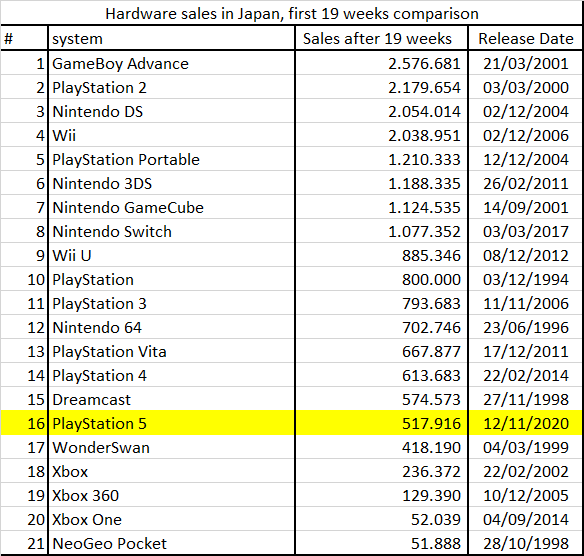Select the 'Wii U' cell
584x556 pixels.
[72, 256]
